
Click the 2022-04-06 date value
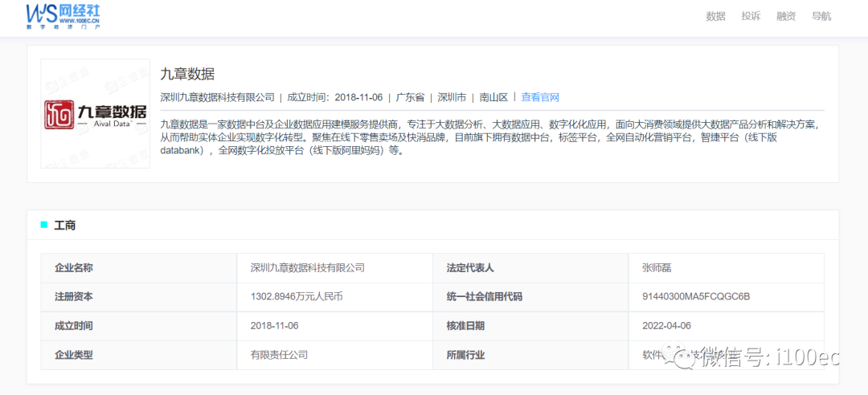666,326
